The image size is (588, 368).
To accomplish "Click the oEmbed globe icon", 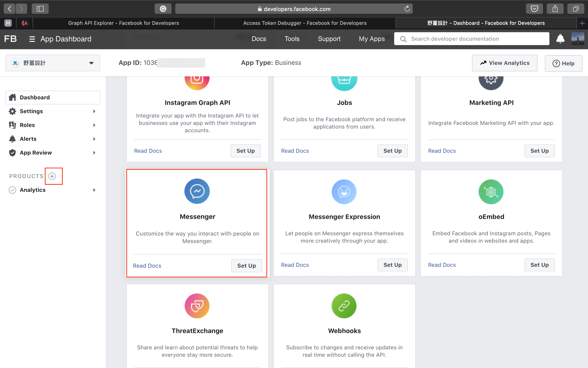I will click(x=491, y=192).
